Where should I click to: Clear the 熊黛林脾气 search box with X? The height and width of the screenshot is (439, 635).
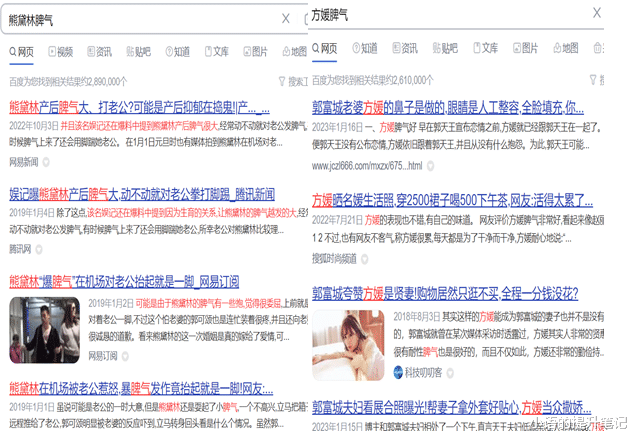(x=286, y=18)
